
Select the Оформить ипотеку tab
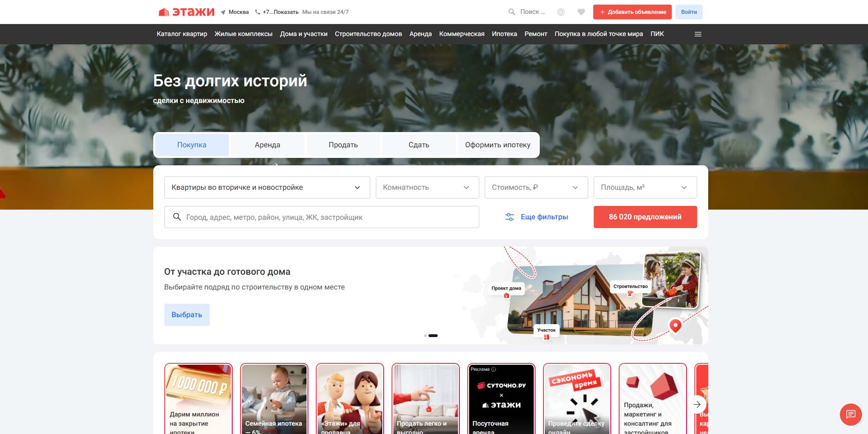497,145
